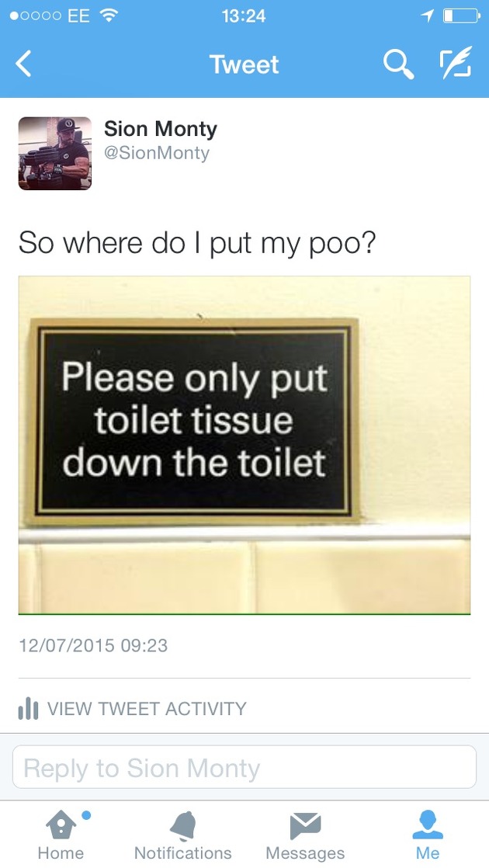Tap the Sion Monty display name
Screen dimensions: 489x868
(x=161, y=129)
